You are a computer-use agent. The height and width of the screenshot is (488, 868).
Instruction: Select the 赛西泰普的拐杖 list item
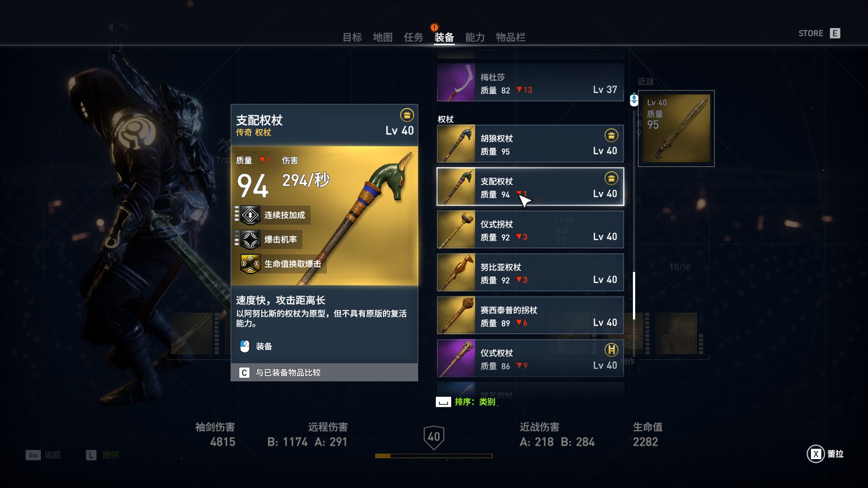click(530, 315)
